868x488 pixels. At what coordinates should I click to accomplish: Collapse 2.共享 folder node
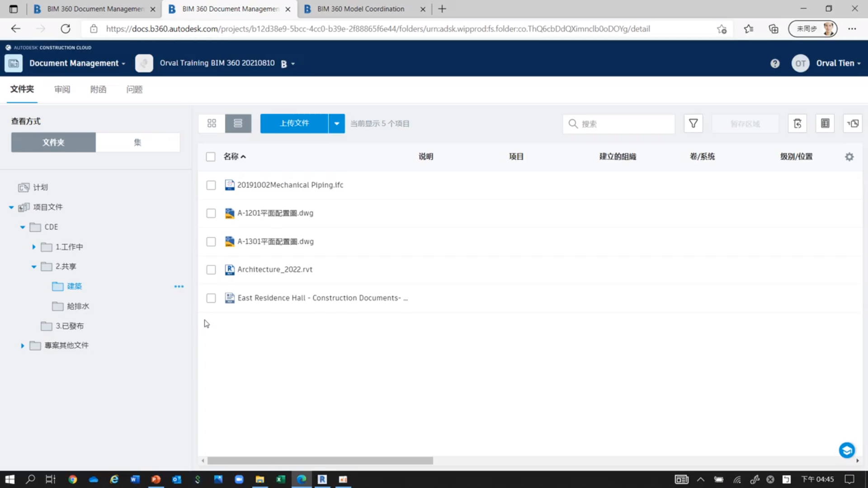[x=34, y=267]
